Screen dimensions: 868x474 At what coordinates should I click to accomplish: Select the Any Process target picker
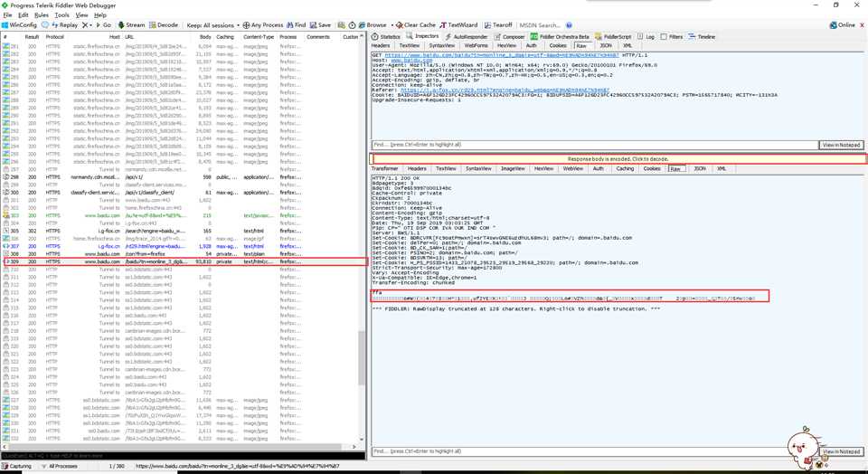[x=263, y=25]
